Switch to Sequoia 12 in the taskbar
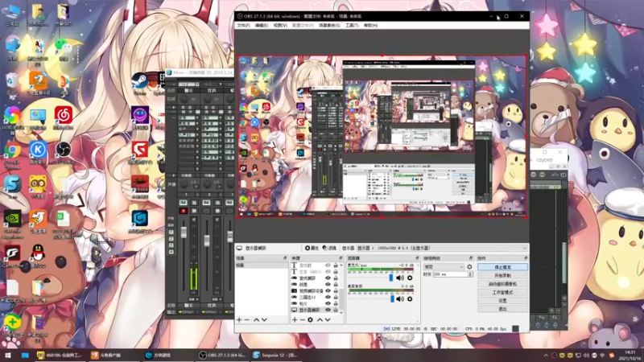 275,355
